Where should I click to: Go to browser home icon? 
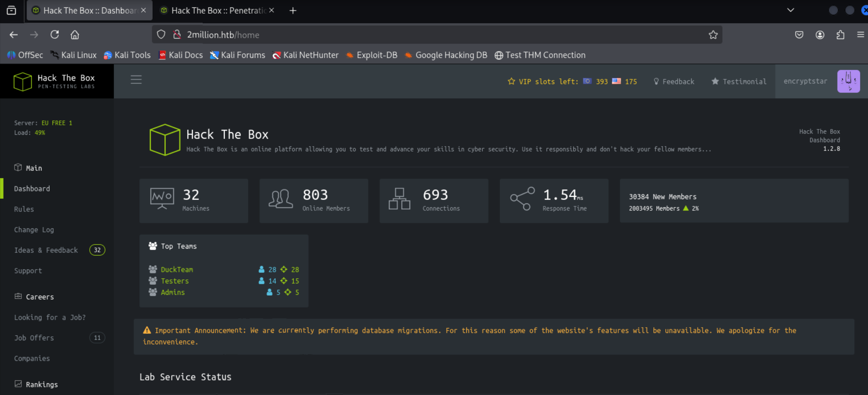(75, 35)
